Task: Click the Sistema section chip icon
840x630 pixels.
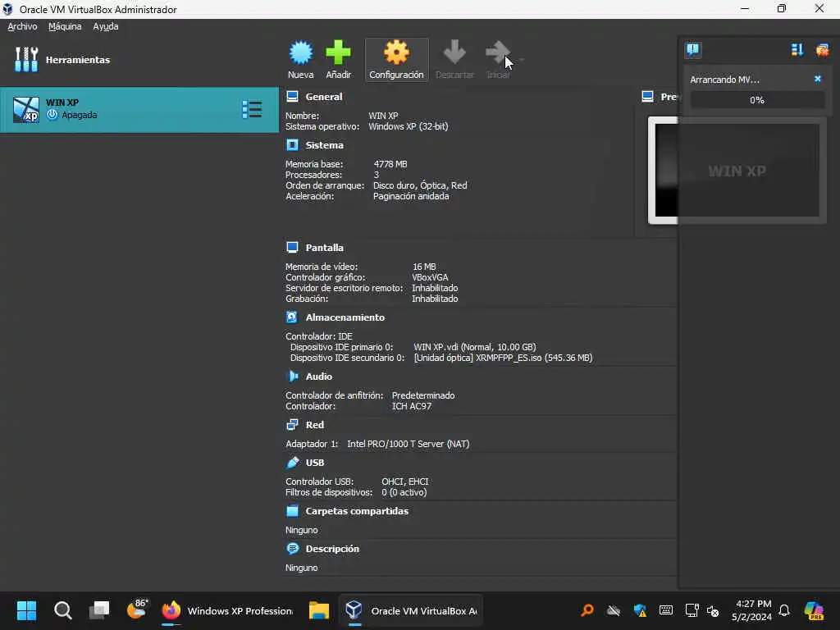Action: click(293, 145)
